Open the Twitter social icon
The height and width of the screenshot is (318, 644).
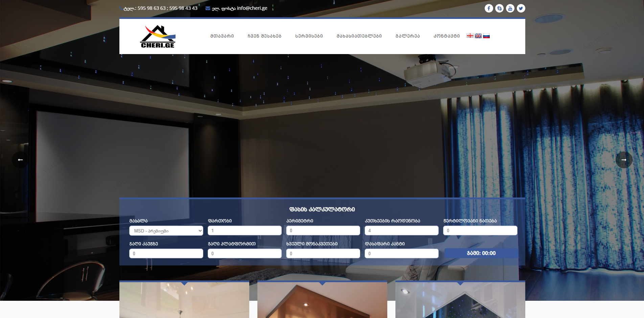(521, 8)
